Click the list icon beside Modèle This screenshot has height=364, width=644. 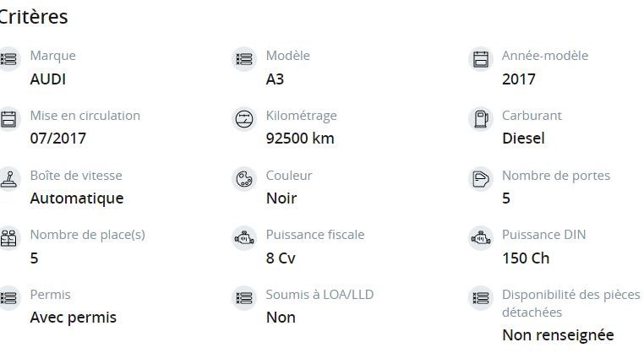point(244,59)
